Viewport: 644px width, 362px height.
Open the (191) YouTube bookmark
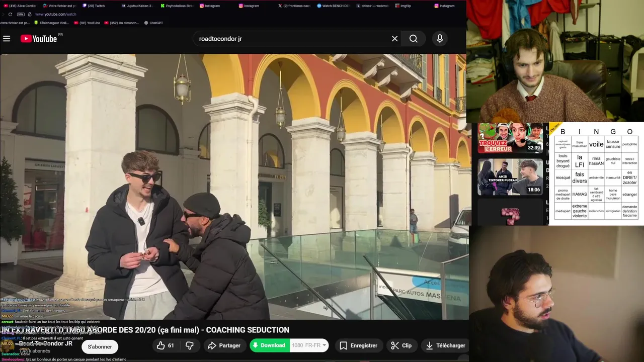click(87, 23)
